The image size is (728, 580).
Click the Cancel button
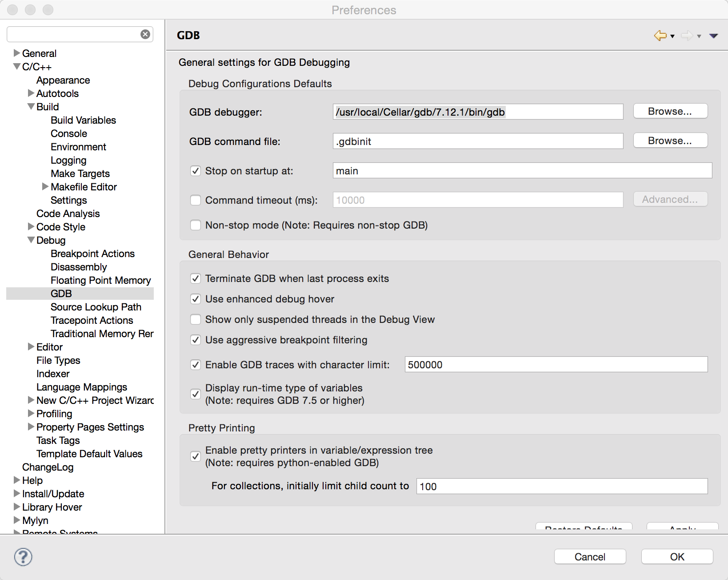(590, 557)
